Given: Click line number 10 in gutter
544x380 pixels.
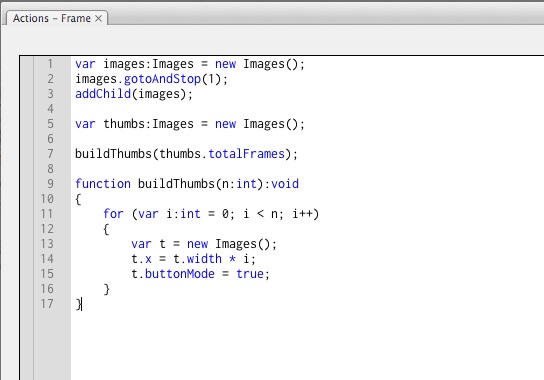Looking at the screenshot, I should (x=47, y=199).
